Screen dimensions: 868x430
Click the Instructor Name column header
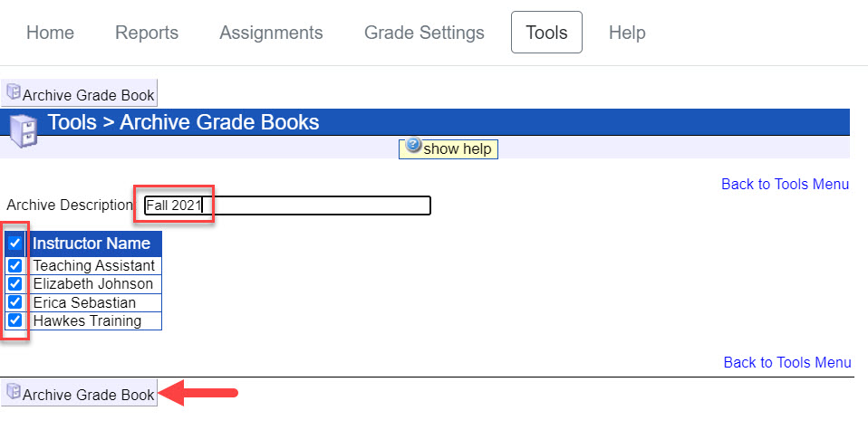point(92,244)
